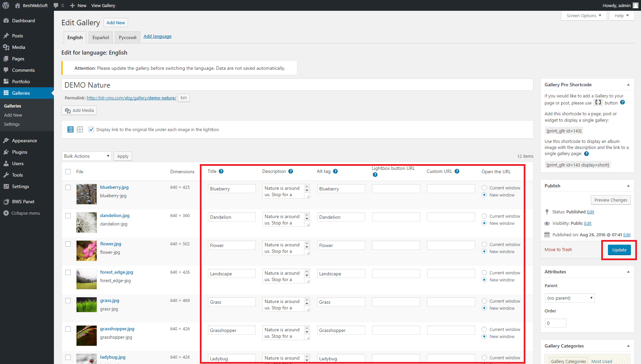Check the dandelion.jpg row checkbox
This screenshot has width=641, height=364.
[68, 216]
